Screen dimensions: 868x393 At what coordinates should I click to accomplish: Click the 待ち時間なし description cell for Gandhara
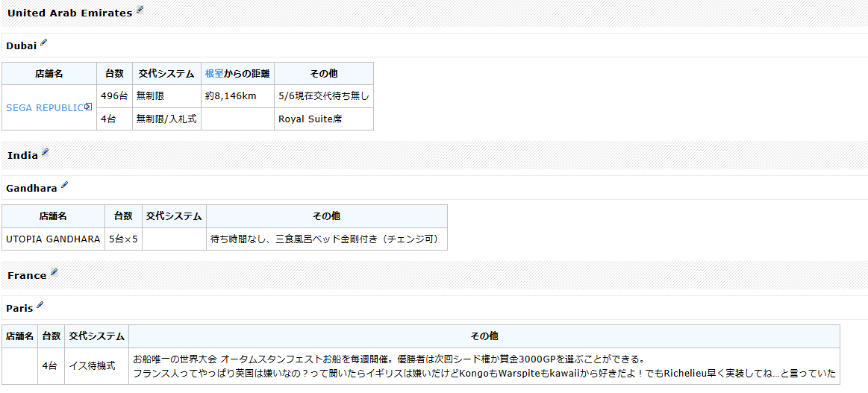pyautogui.click(x=326, y=239)
